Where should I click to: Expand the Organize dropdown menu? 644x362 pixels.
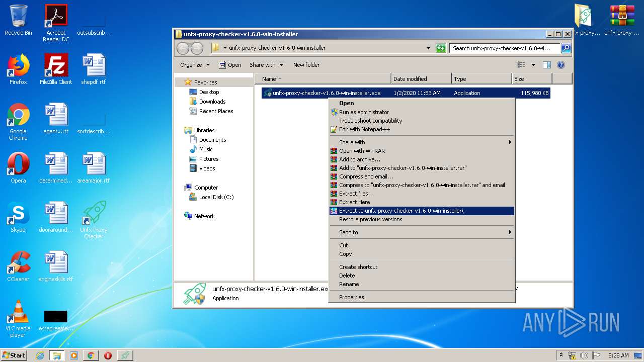tap(194, 65)
